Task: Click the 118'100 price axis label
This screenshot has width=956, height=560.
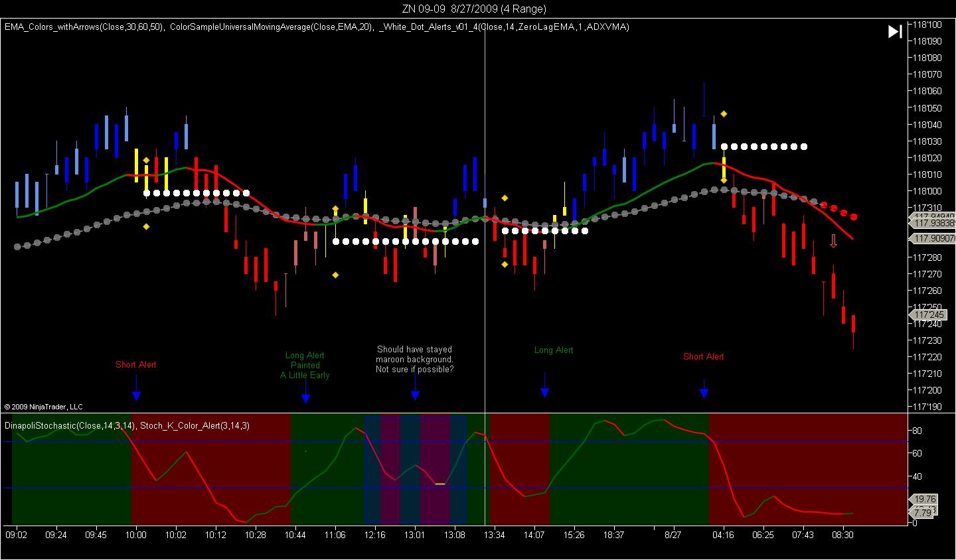Action: pyautogui.click(x=927, y=25)
